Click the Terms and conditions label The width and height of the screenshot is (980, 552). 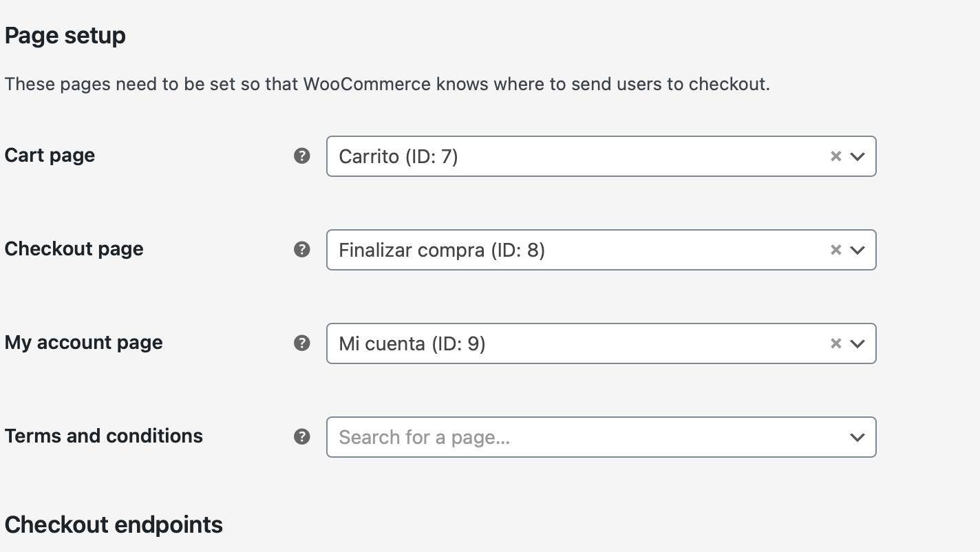104,436
